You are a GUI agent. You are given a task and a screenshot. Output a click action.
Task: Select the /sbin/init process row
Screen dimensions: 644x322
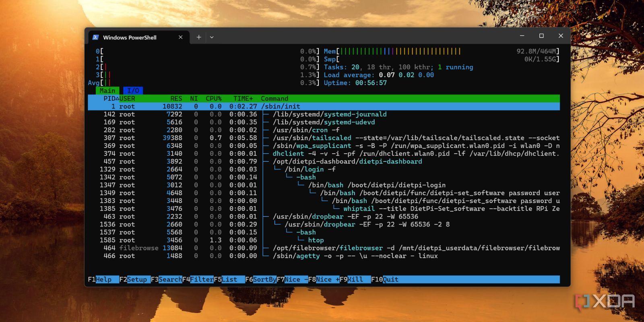pos(324,107)
